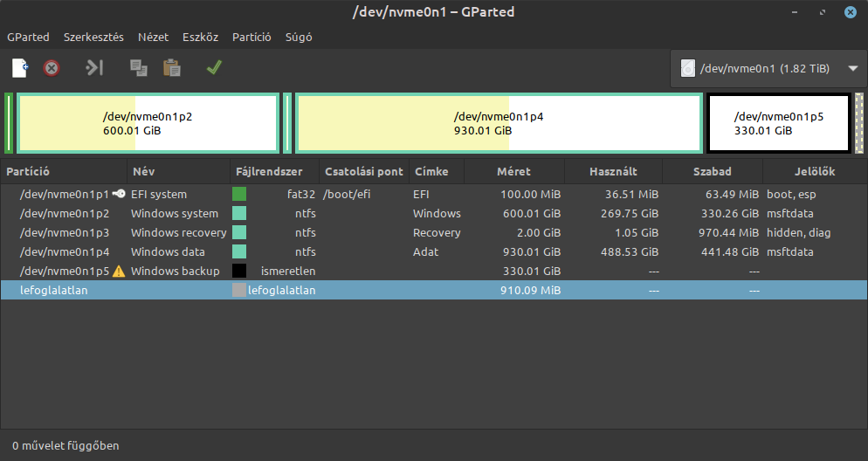Click the Címke column header
This screenshot has width=868, height=461.
coord(437,171)
